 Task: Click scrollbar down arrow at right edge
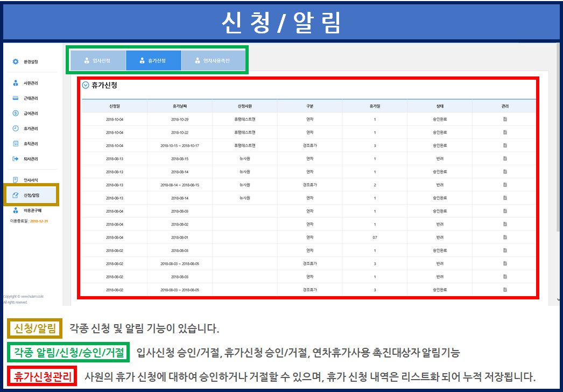pos(558,300)
